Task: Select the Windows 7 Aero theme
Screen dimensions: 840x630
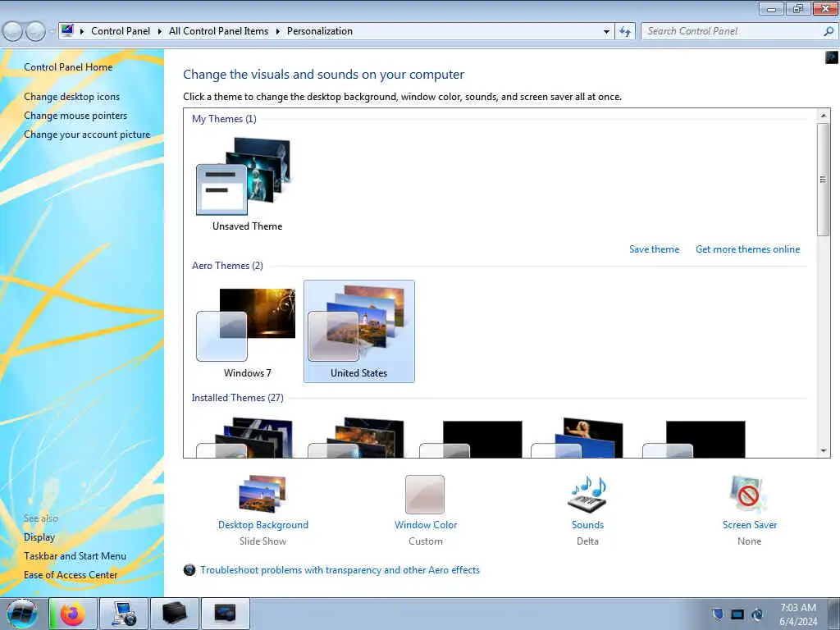Action: 247,331
